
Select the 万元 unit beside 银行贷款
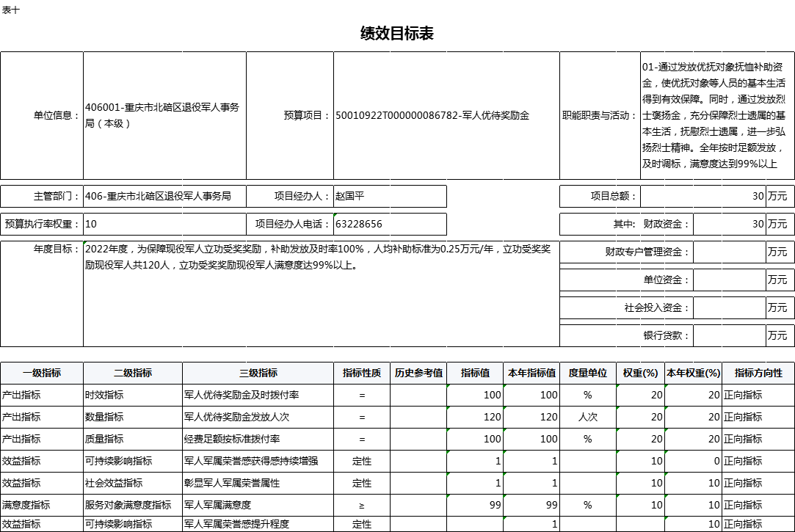tap(780, 335)
